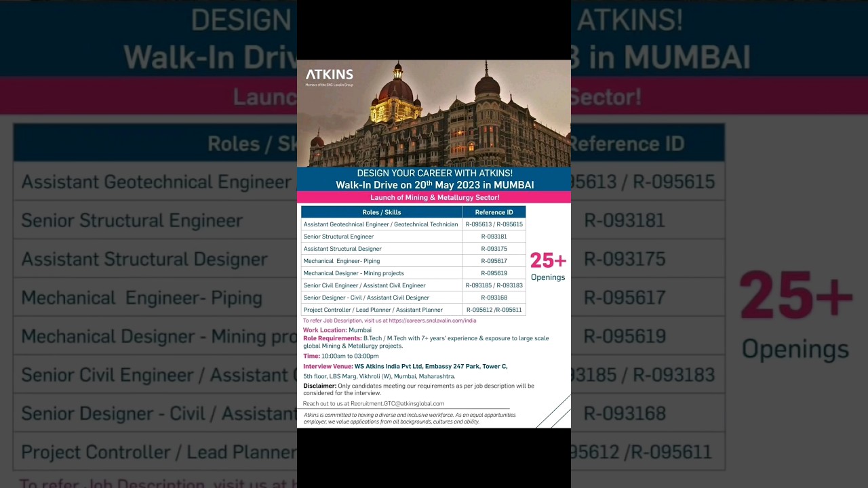Viewport: 868px width, 488px height.
Task: Select the sharp 'DESIGN YOUR CAREER WITH ATKINS!' headline
Action: [435, 174]
